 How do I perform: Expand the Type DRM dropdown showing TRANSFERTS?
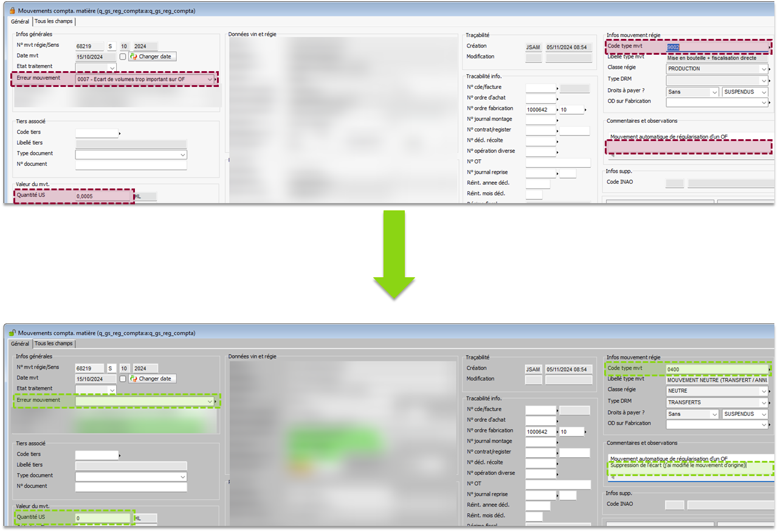coord(763,402)
